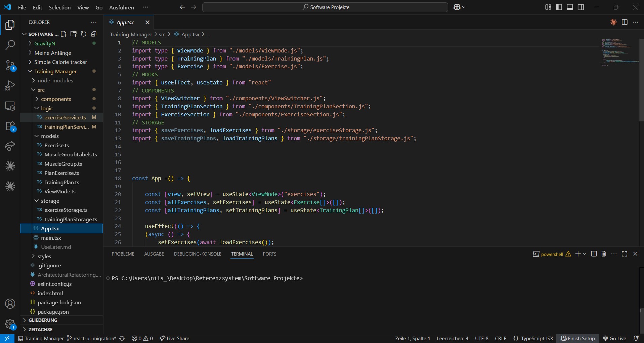Toggle secondary sidebar in title bar
Image resolution: width=644 pixels, height=343 pixels.
(x=581, y=7)
